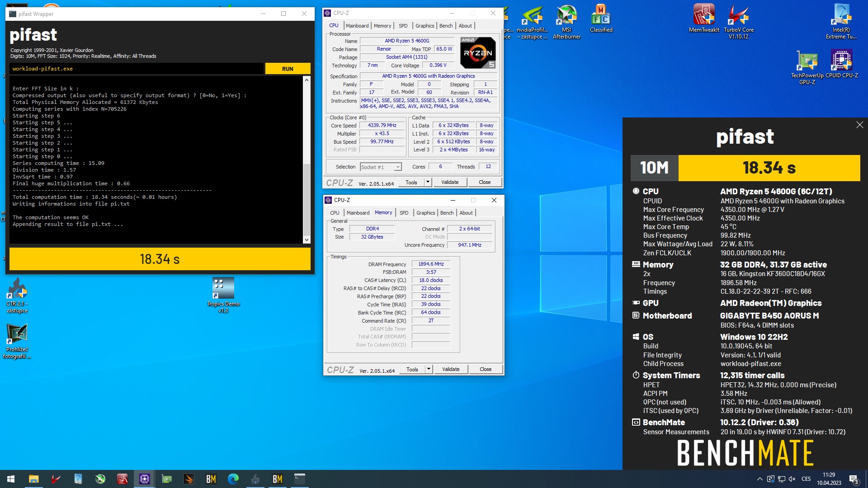Open MSI Afterburner desktop shortcut
The width and height of the screenshot is (868, 488).
coord(566,22)
